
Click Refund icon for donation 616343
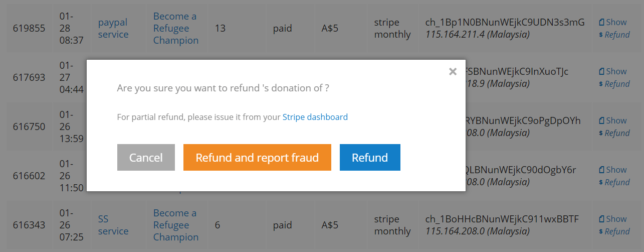614,231
